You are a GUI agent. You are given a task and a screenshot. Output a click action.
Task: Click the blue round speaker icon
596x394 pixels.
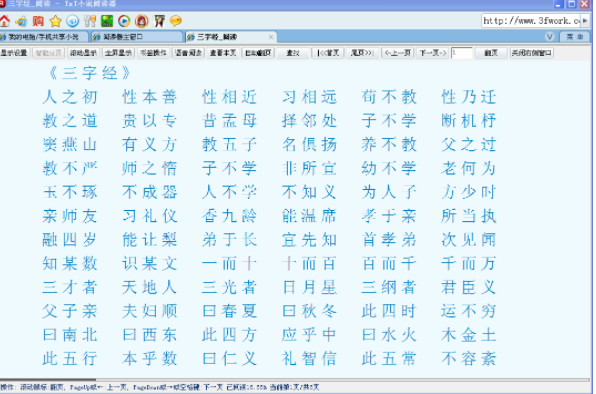[73, 21]
